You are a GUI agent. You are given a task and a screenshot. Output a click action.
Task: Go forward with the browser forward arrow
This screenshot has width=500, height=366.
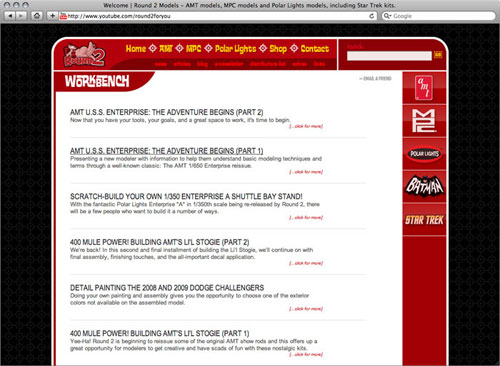click(21, 16)
